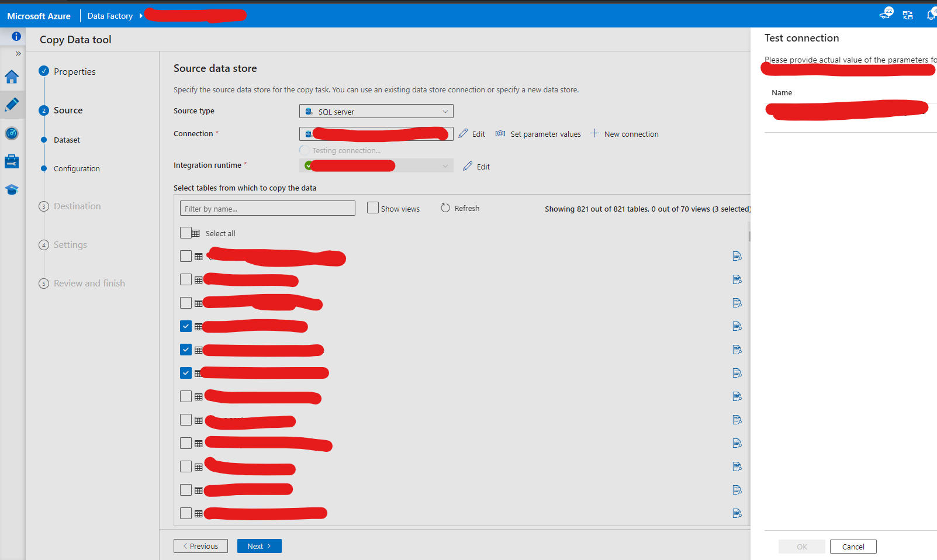Preview data icon for third table row
This screenshot has height=560, width=937.
[x=737, y=303]
